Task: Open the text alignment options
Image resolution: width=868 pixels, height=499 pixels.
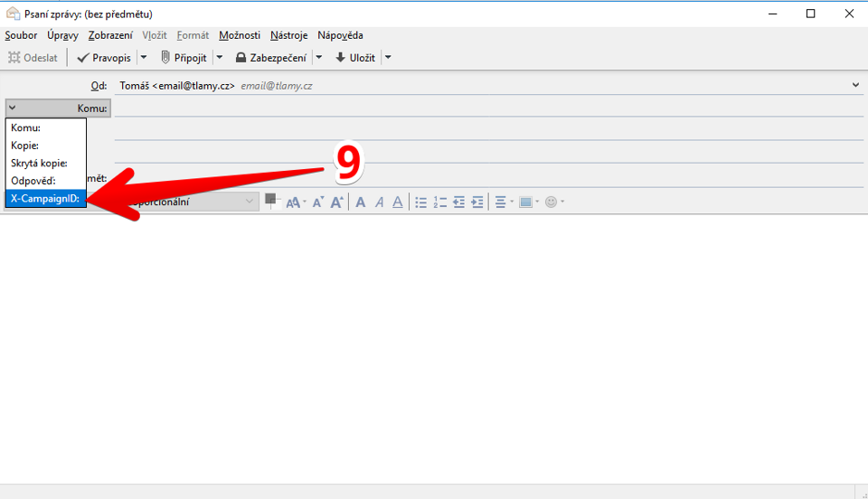Action: pos(504,202)
